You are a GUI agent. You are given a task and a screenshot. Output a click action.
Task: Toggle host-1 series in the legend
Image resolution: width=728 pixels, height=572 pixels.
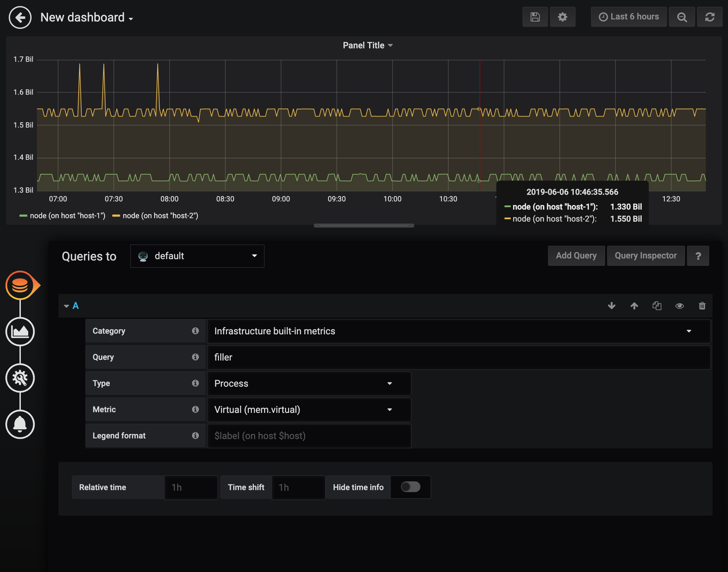(67, 216)
